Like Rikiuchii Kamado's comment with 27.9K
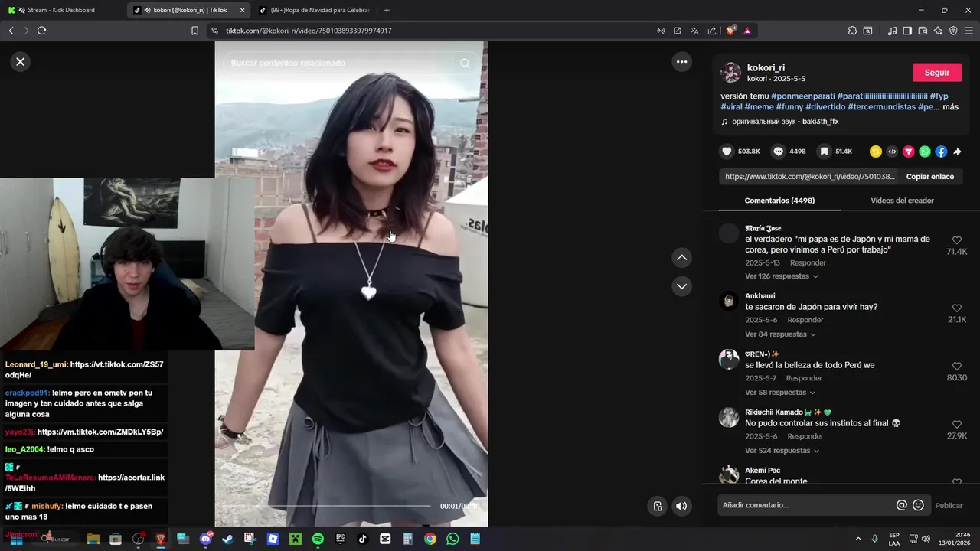 coord(956,425)
